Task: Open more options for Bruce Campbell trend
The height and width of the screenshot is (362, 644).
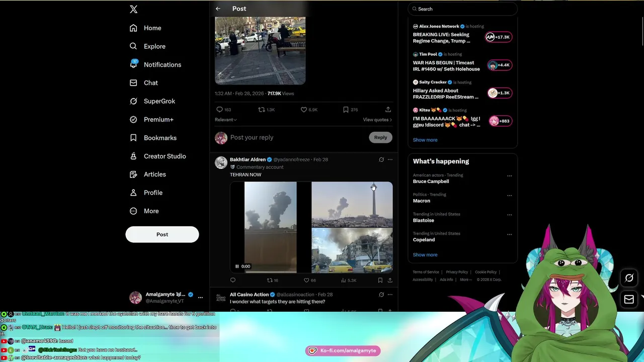Action: [509, 176]
